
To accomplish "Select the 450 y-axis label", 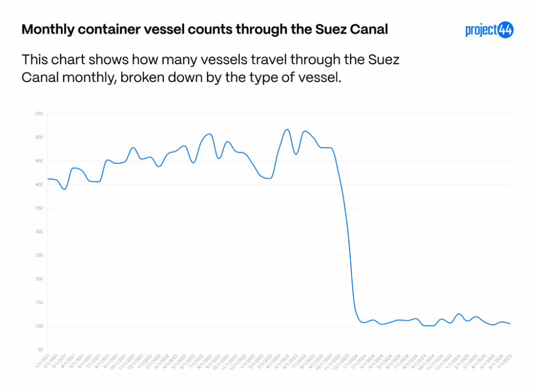I will 39,161.
